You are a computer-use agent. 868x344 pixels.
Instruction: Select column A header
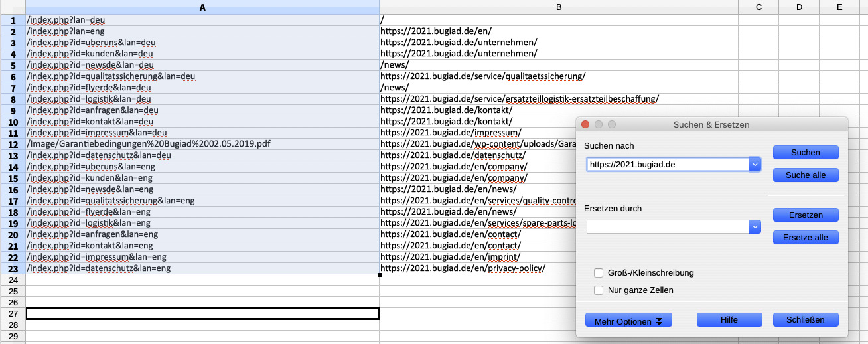pos(202,7)
